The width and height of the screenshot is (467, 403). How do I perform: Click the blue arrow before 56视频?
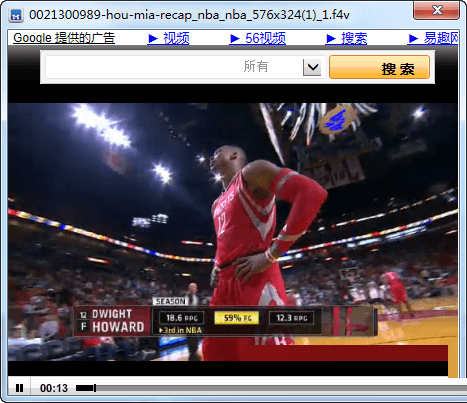coord(235,39)
